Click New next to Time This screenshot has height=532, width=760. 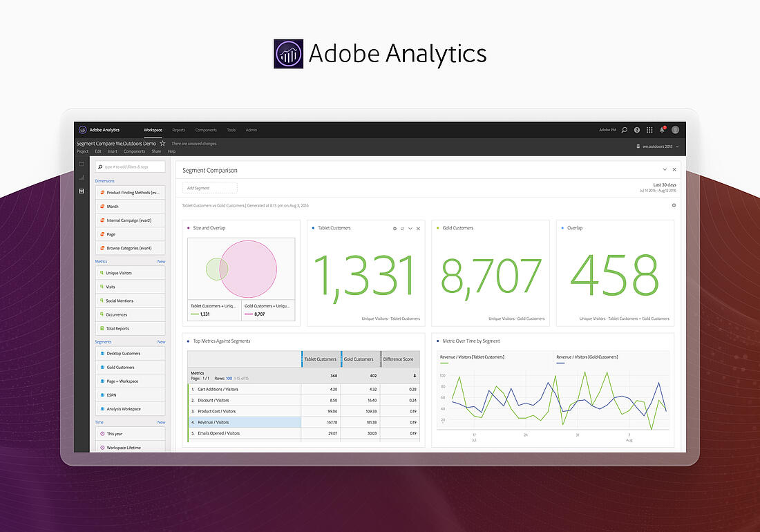pyautogui.click(x=162, y=422)
